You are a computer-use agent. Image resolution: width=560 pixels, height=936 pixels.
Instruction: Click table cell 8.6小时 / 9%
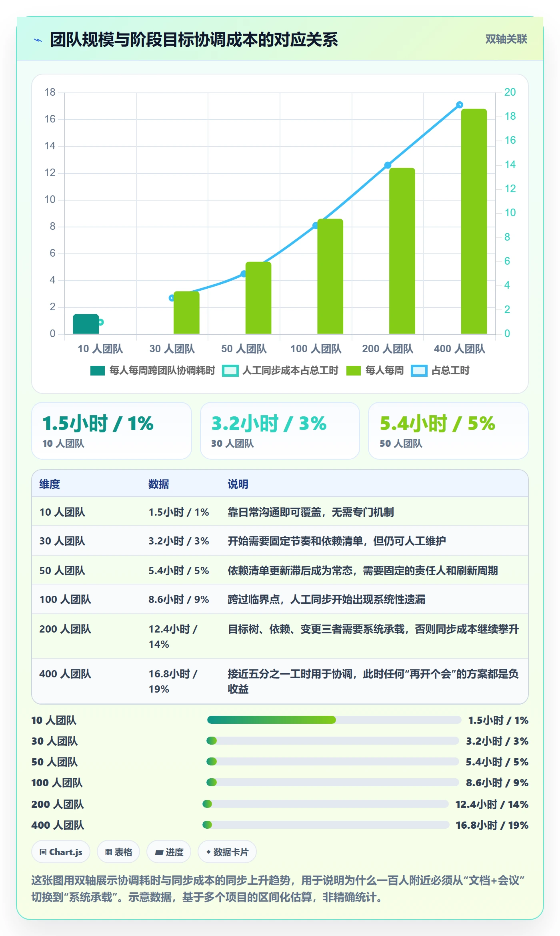[x=179, y=599]
